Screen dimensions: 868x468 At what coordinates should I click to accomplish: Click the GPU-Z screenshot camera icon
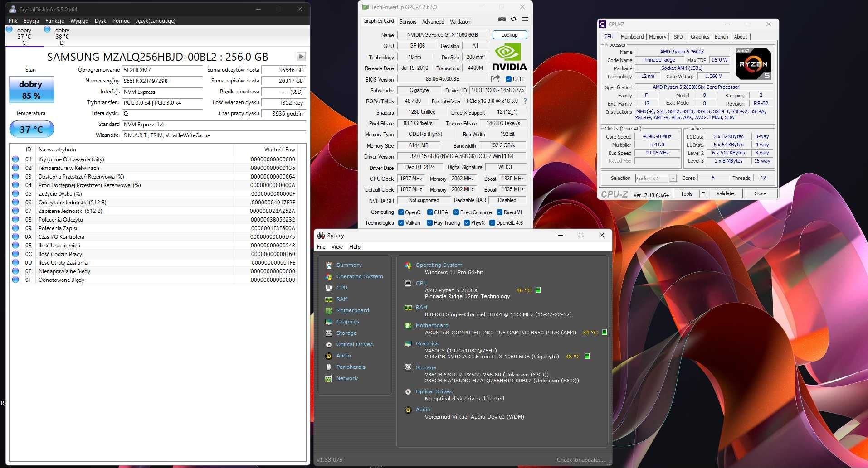point(502,19)
